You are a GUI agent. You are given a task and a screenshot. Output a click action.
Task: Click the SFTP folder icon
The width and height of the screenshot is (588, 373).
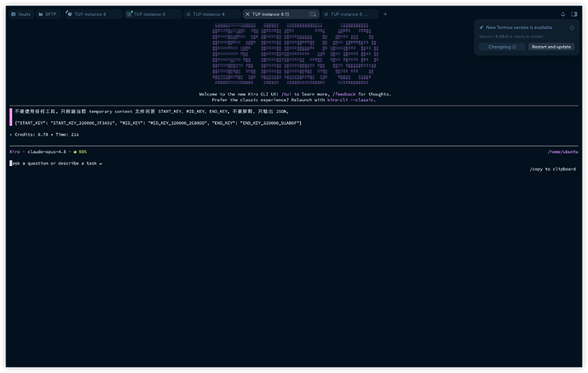pos(41,14)
